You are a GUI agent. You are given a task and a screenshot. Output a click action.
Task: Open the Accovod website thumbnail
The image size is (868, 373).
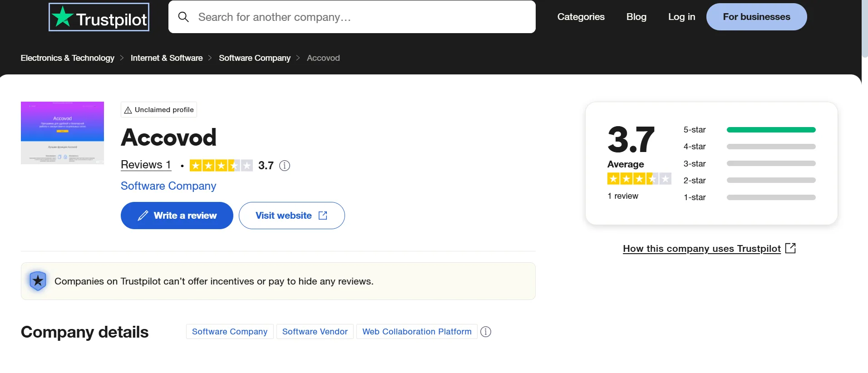(62, 133)
